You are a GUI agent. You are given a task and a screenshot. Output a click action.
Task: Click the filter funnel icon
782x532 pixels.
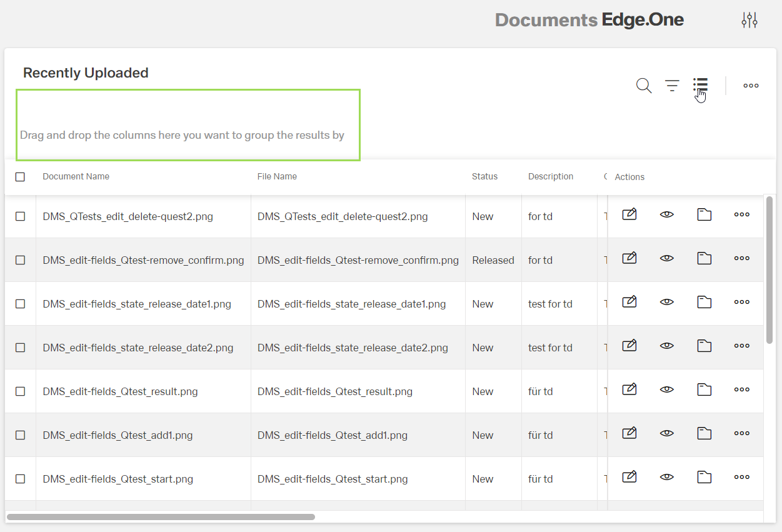(x=672, y=86)
